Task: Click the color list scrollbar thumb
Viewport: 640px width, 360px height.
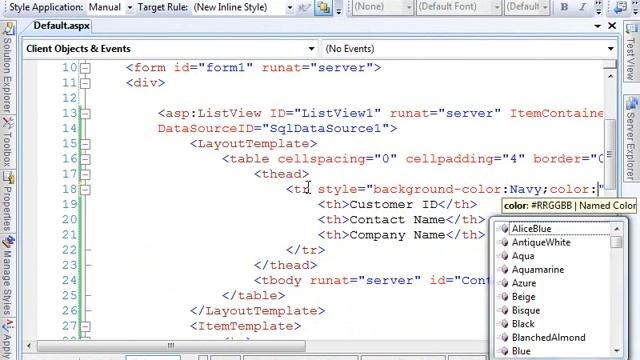Action: pos(616,242)
